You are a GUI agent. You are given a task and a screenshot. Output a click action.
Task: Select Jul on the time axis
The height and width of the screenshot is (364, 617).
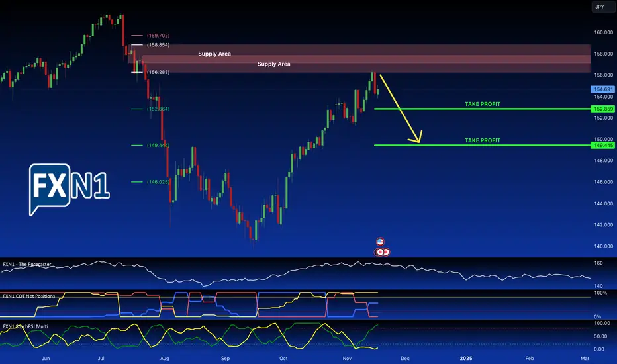click(101, 358)
